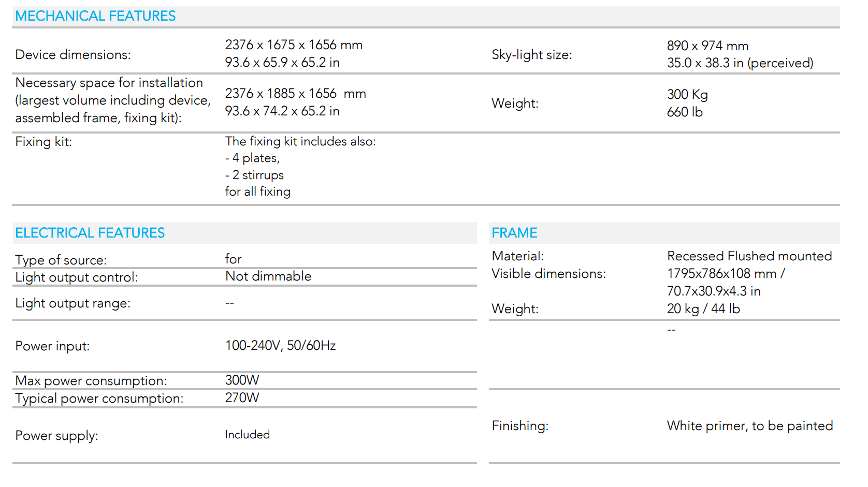
Task: Click the 20 kg / 44 lb frame weight
Action: tap(703, 308)
